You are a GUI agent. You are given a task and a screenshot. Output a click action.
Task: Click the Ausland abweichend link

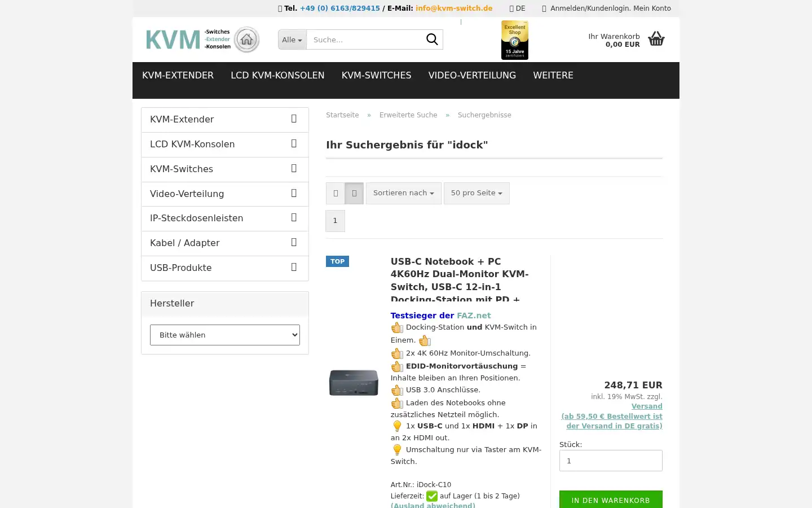tap(433, 505)
